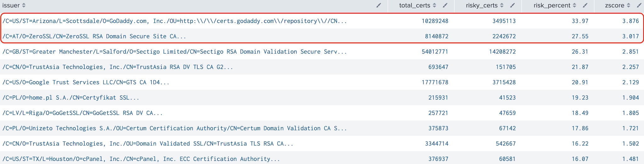Screen dimensions: 644x164
Task: Click the pencil edit icon for risky_certs column
Action: coord(512,5)
